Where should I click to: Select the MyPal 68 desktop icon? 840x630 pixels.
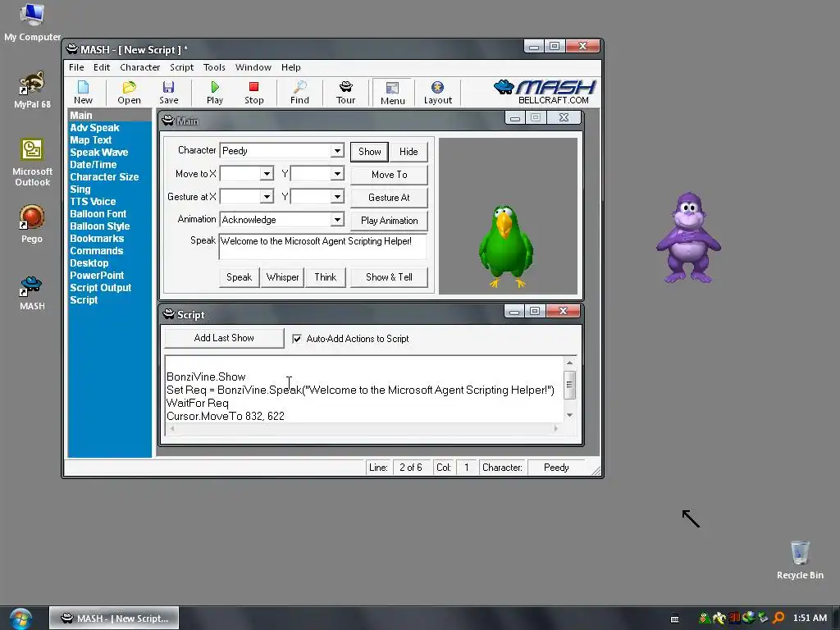click(32, 90)
